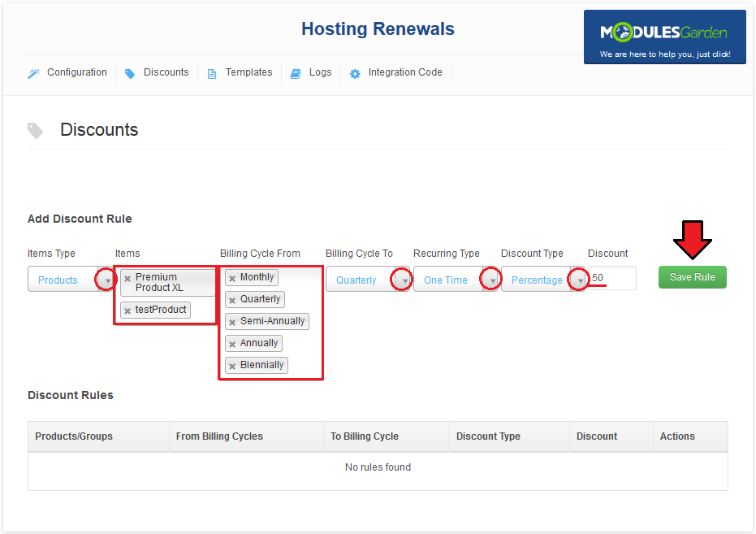The image size is (756, 534).
Task: Click the green Save Rule button
Action: tap(693, 277)
